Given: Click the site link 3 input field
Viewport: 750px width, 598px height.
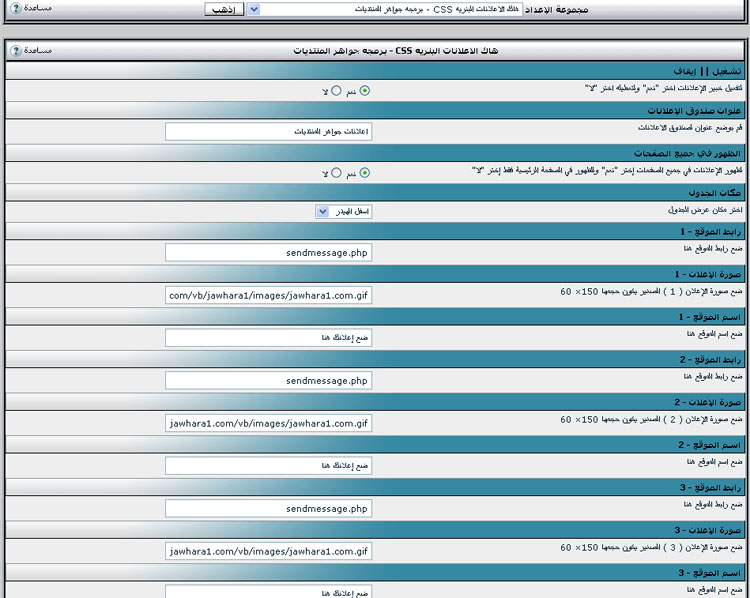Looking at the screenshot, I should click(268, 508).
